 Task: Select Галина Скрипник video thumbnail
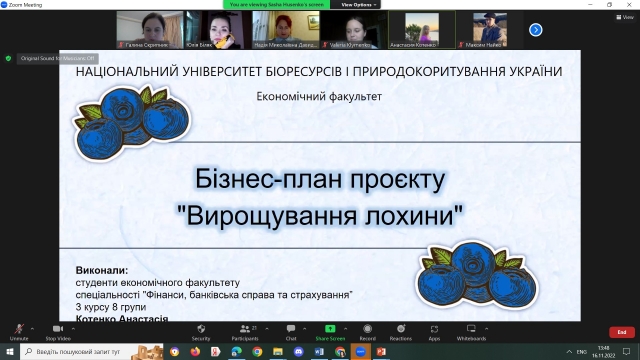point(150,30)
